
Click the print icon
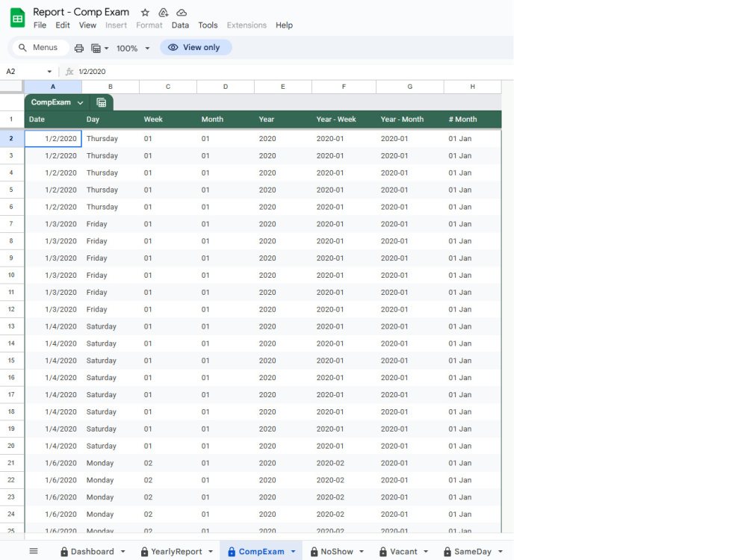(x=79, y=48)
